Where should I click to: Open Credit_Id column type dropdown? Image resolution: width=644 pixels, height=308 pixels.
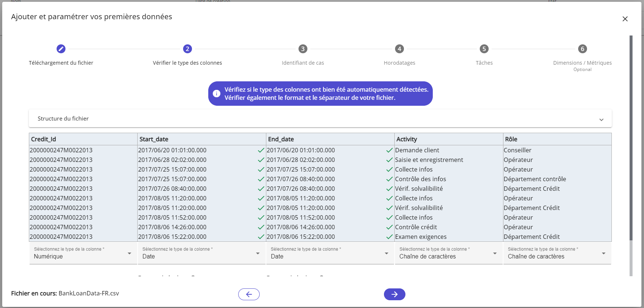(83, 253)
